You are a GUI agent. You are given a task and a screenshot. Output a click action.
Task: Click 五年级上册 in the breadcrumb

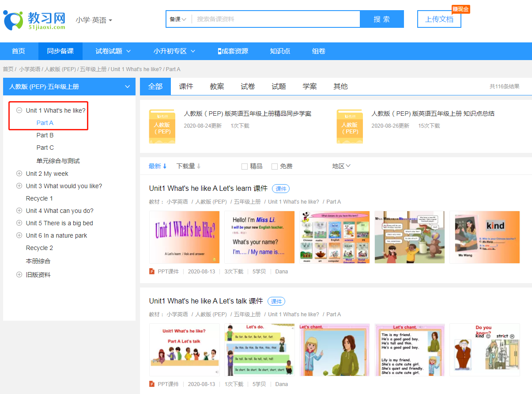(x=93, y=69)
